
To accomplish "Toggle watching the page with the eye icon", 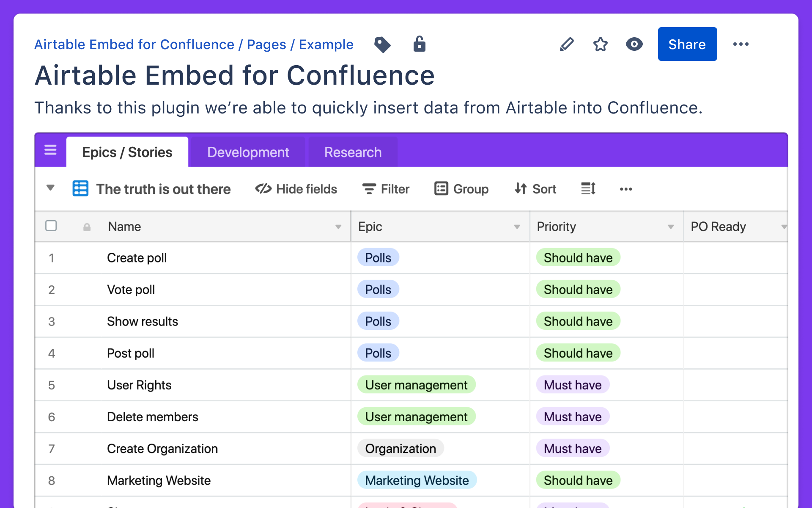I will [634, 44].
